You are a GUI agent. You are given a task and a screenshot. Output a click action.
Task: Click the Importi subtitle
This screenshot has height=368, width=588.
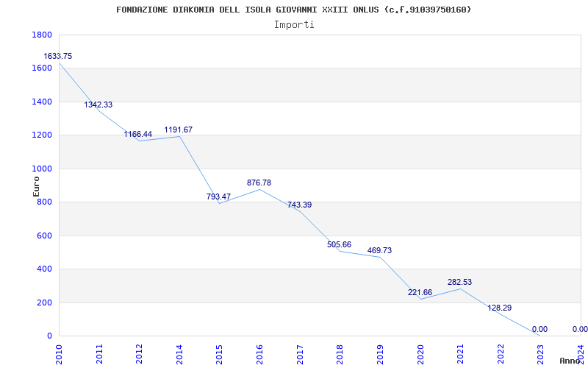pos(294,25)
